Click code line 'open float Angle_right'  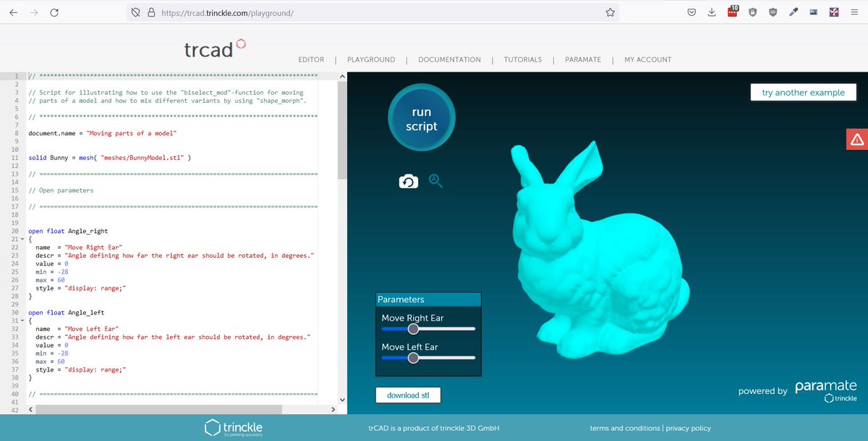pyautogui.click(x=68, y=231)
